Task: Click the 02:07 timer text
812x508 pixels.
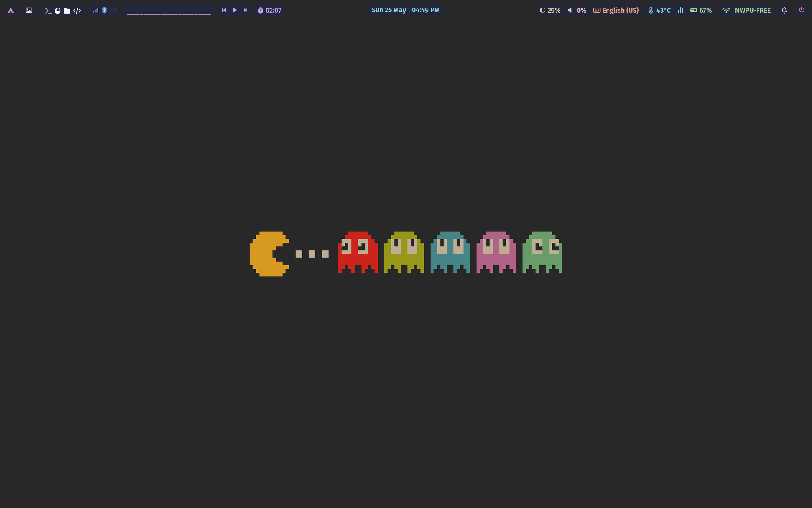Action: coord(274,11)
